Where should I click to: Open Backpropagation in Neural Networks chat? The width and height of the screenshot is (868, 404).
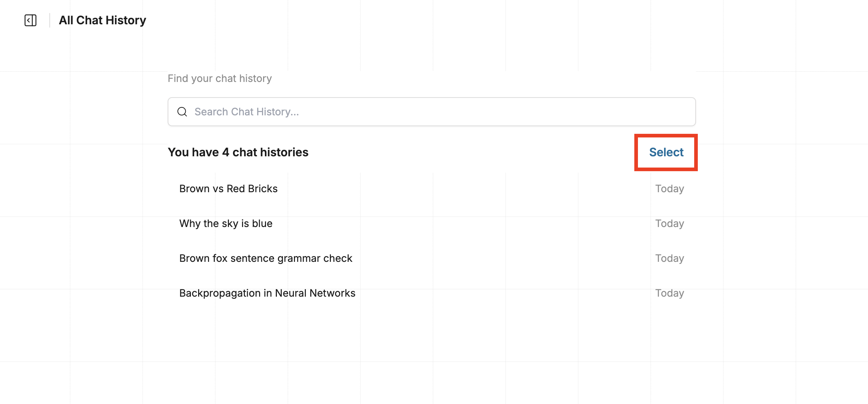point(267,293)
